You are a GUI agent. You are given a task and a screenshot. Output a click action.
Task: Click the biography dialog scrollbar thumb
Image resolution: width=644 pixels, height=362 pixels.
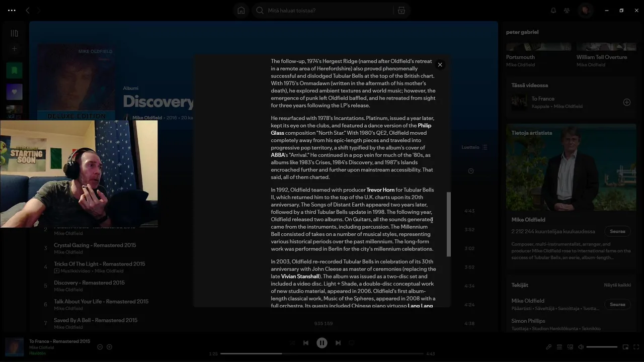[x=449, y=224]
